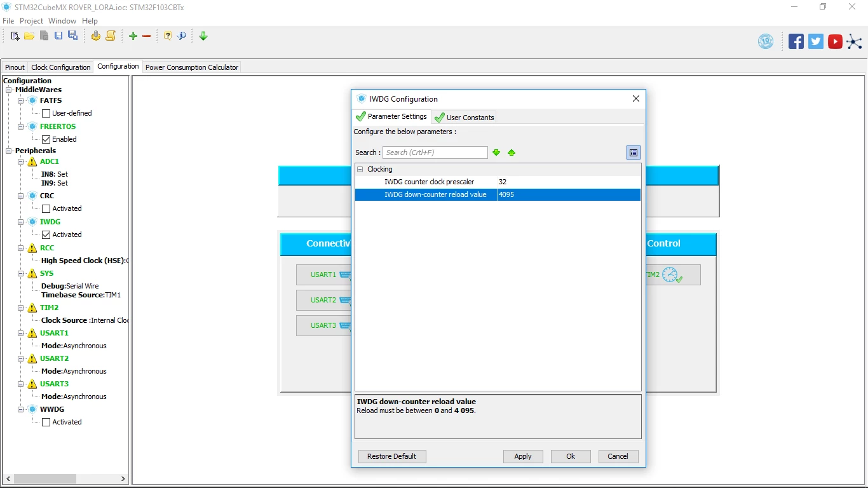The width and height of the screenshot is (868, 488).
Task: Open the USART1 connectivity button
Action: (323, 275)
